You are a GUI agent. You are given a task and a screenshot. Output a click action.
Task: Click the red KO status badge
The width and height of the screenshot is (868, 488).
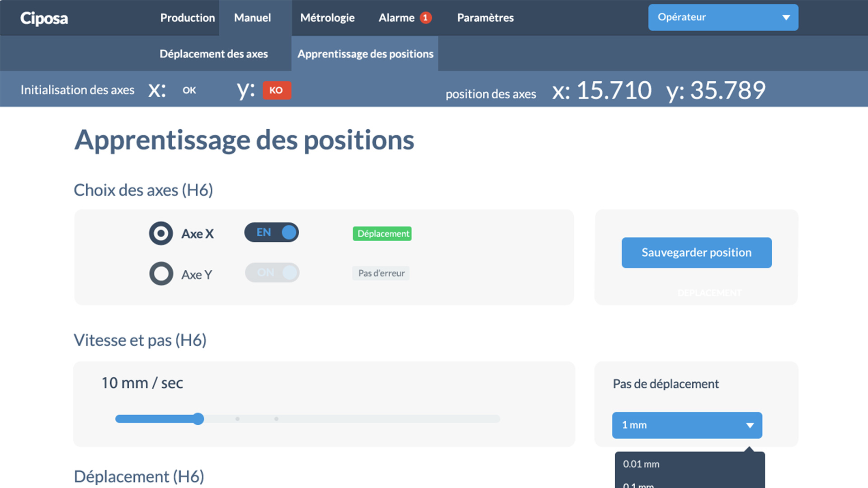[x=276, y=90]
